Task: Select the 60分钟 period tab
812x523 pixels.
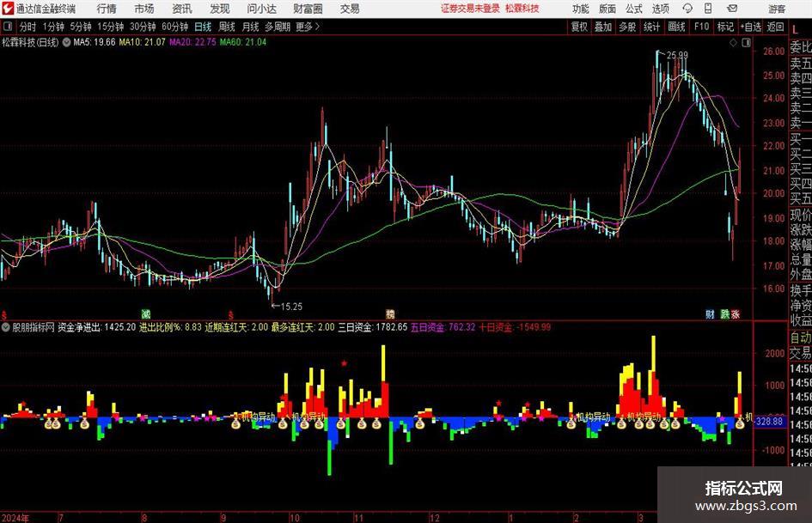Action: click(x=175, y=27)
